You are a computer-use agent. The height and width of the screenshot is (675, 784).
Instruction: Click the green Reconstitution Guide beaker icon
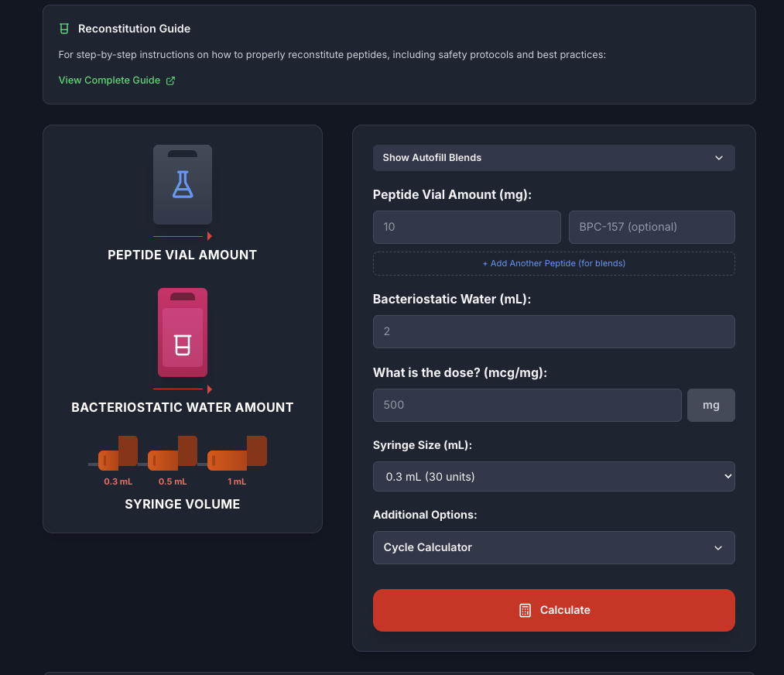(x=64, y=29)
